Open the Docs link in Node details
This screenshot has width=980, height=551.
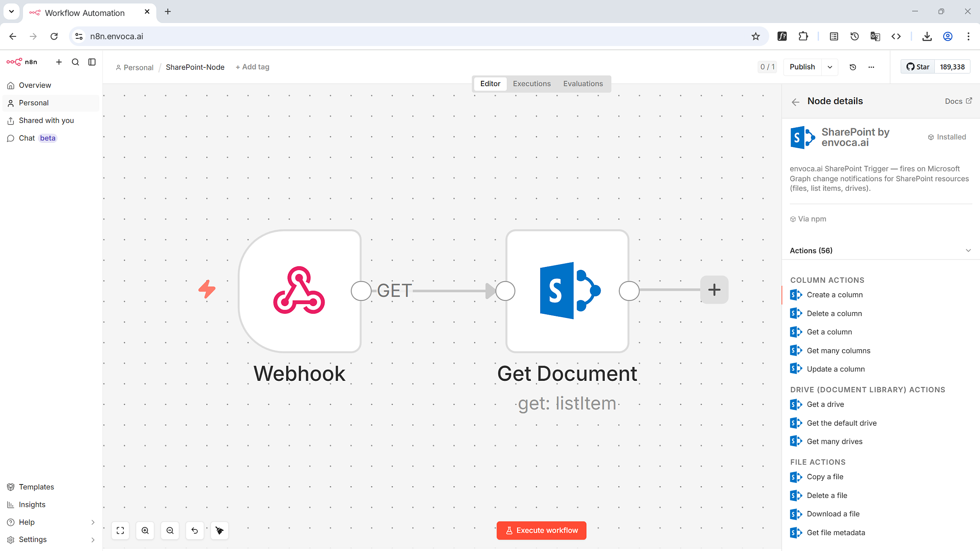click(x=958, y=101)
